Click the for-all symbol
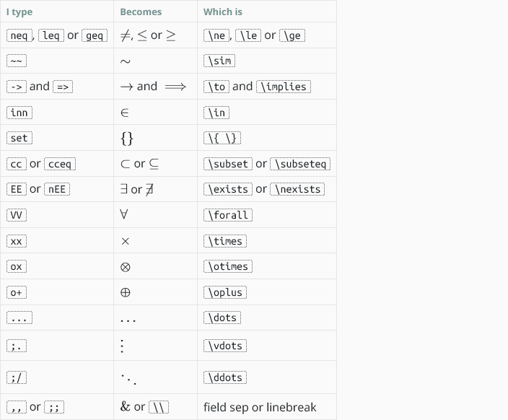 126,215
